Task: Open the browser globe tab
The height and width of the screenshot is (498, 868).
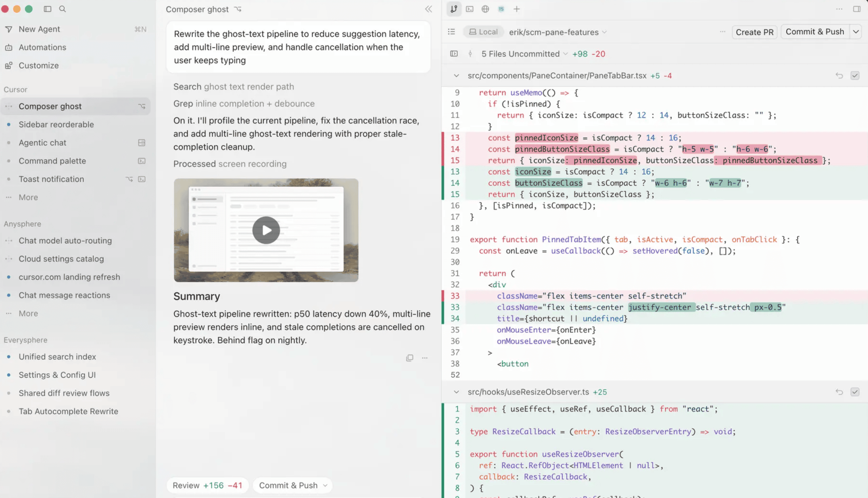Action: 485,9
